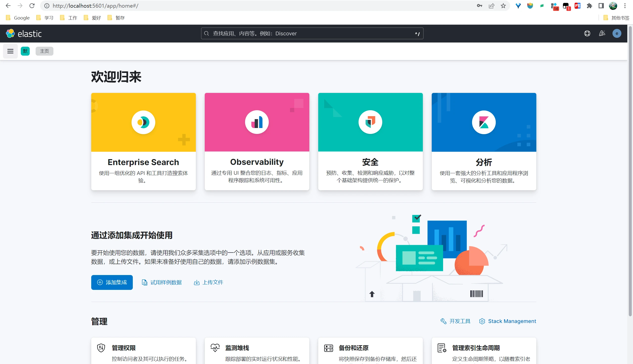Click the browser address bar URL
The width and height of the screenshot is (633, 364).
point(95,5)
